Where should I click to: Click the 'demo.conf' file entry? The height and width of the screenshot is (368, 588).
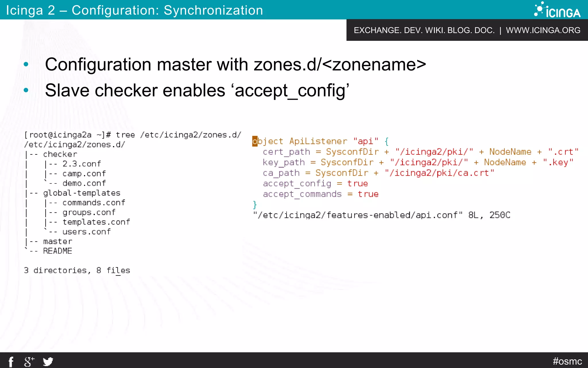(84, 183)
